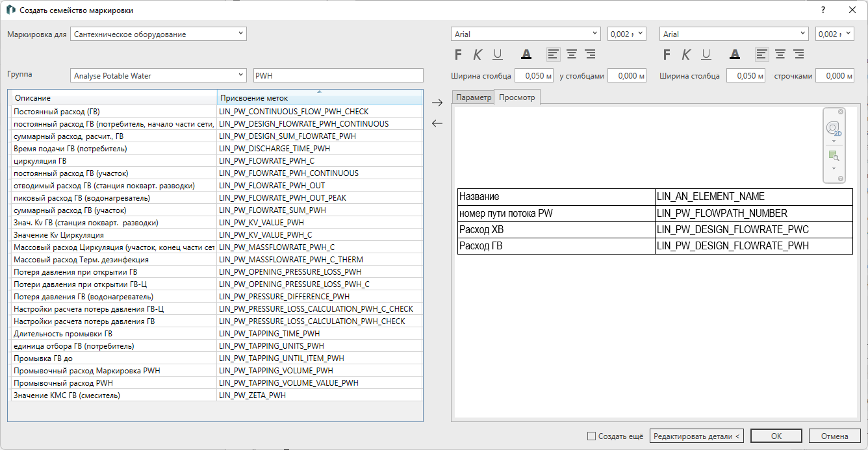Right-align text in the right formatting toolbar

tap(798, 55)
